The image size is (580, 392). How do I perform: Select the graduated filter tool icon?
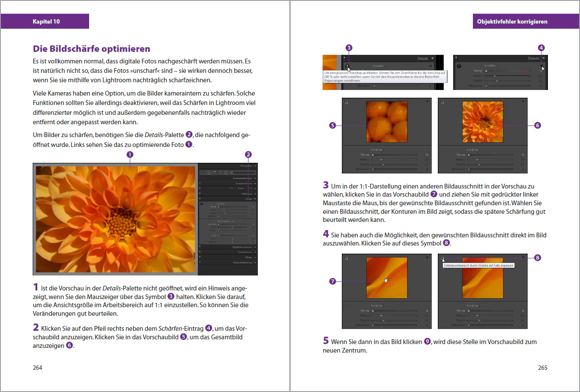pos(220,173)
